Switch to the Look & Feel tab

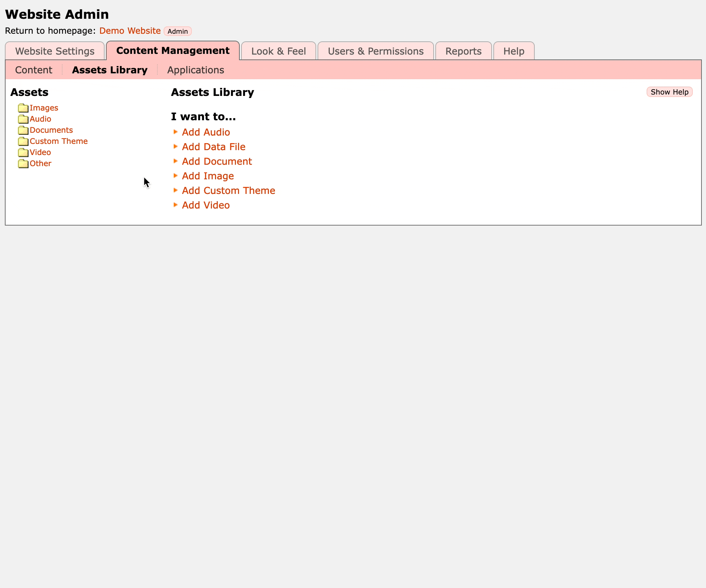point(278,51)
